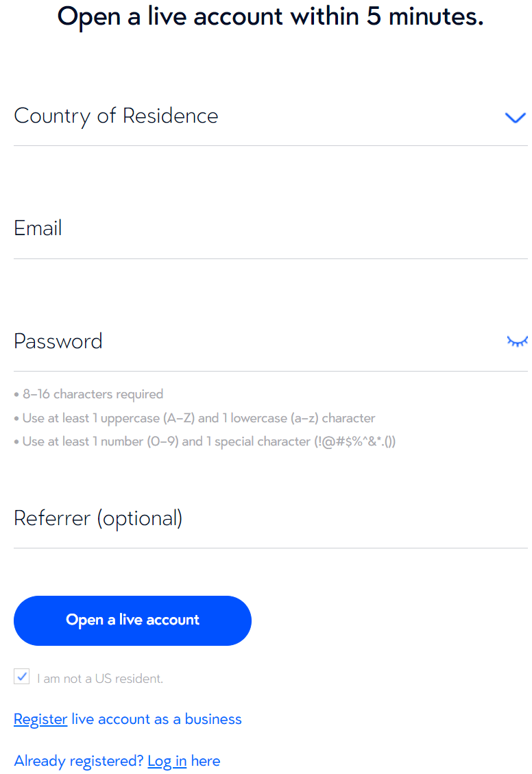The width and height of the screenshot is (532, 774).
Task: Click the 'live account as a business' text
Action: (x=156, y=719)
